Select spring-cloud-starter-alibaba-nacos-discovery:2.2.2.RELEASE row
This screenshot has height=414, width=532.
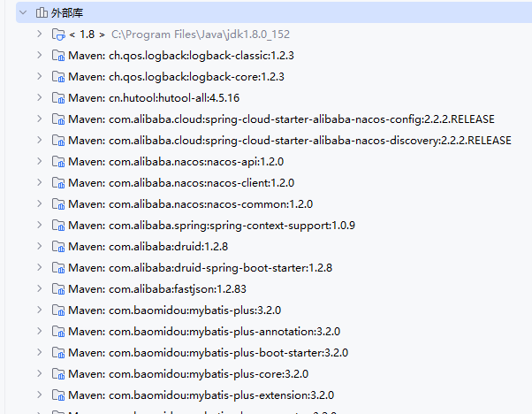290,141
